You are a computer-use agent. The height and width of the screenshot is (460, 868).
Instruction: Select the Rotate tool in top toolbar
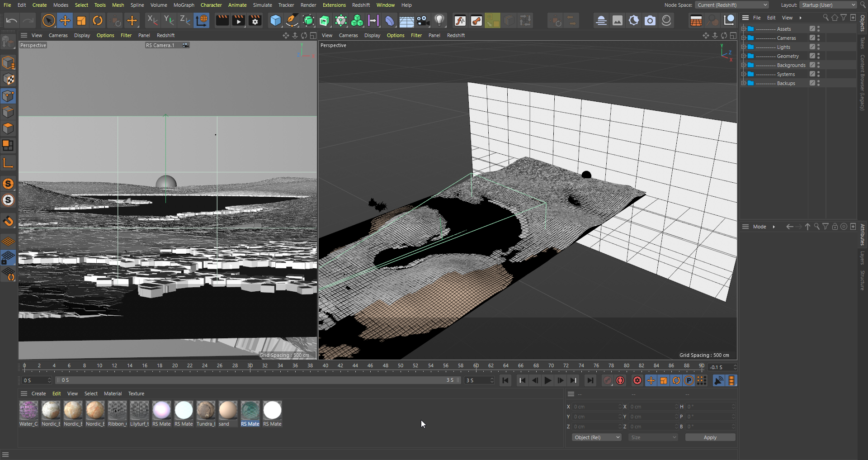98,20
